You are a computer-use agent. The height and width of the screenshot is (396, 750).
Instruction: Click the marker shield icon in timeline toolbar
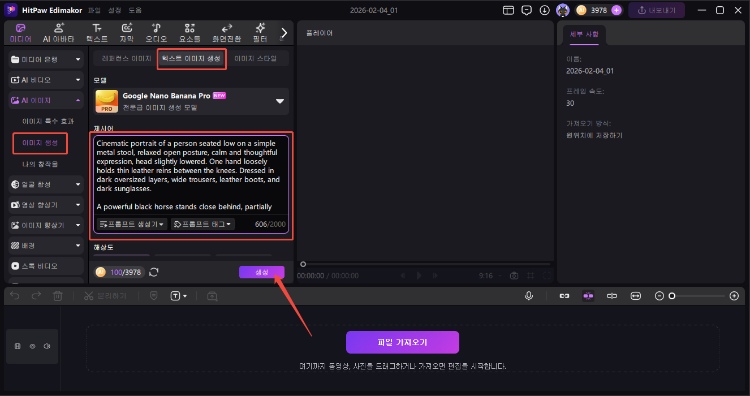point(154,296)
